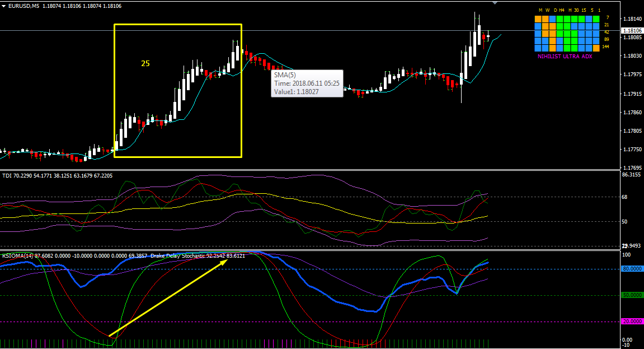The width and height of the screenshot is (644, 349).
Task: Click the D column header of ADX grid
Action: tap(555, 10)
